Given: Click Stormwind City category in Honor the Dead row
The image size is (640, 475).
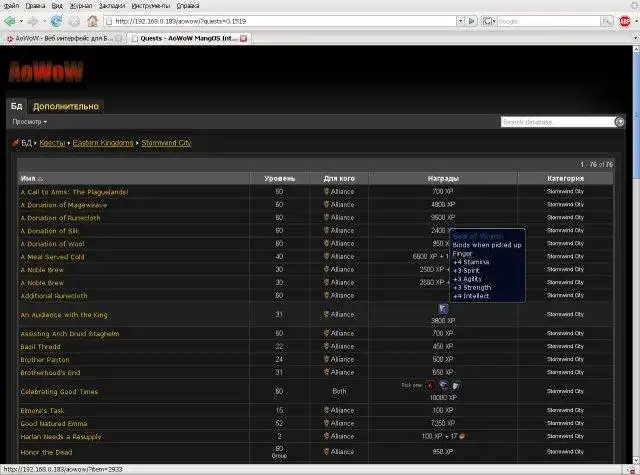Looking at the screenshot, I should 565,452.
